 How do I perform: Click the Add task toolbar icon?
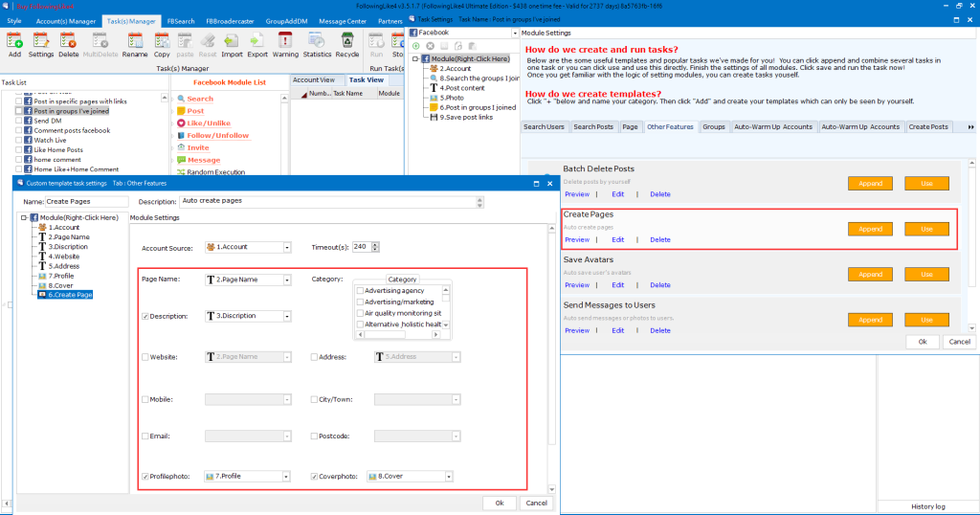14,45
